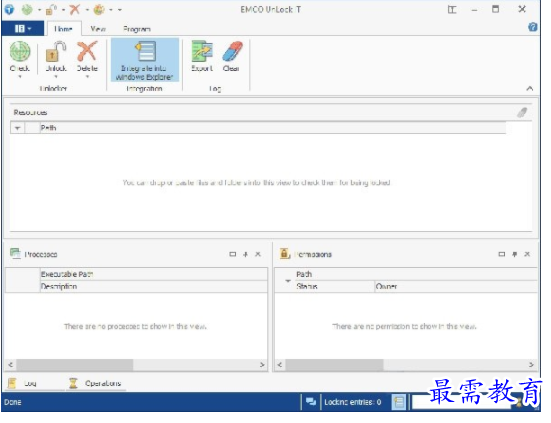This screenshot has height=423, width=551.
Task: Click Status column header in Permissions
Action: click(334, 286)
